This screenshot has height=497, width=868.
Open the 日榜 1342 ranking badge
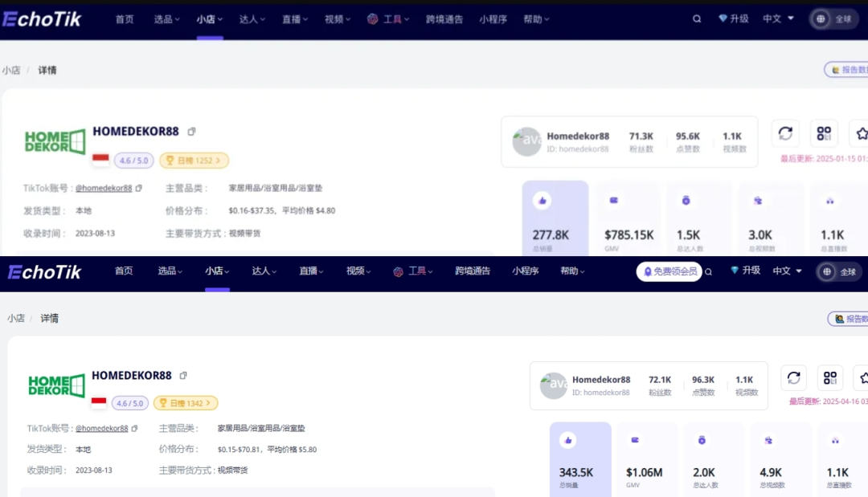click(x=186, y=403)
